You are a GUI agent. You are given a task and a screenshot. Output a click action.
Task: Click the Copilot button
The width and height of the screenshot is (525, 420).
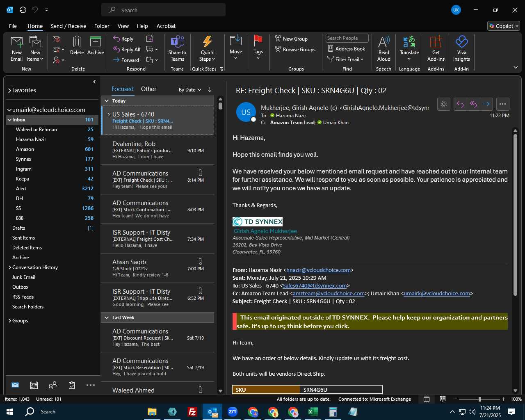[x=504, y=26]
